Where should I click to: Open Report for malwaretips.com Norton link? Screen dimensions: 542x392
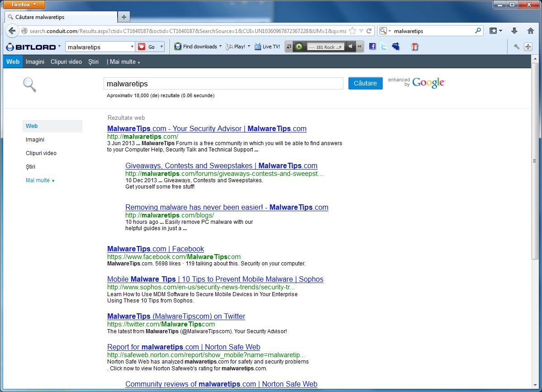click(184, 347)
